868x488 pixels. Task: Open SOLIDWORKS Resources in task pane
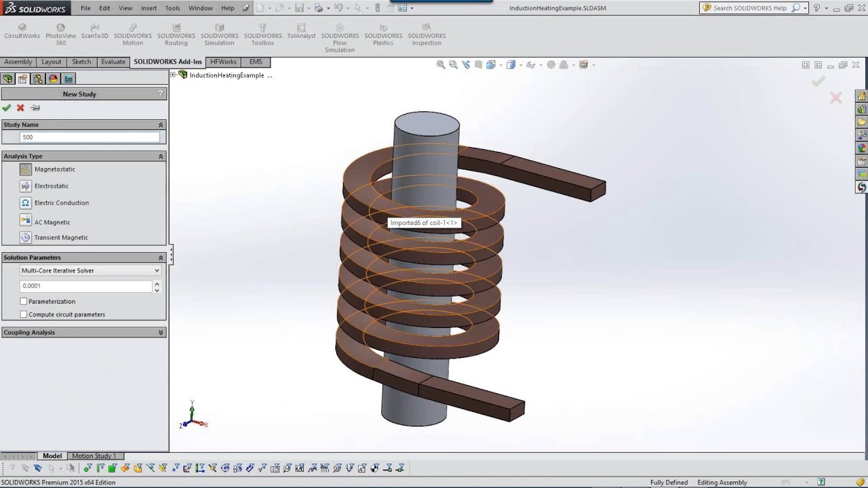coord(862,96)
